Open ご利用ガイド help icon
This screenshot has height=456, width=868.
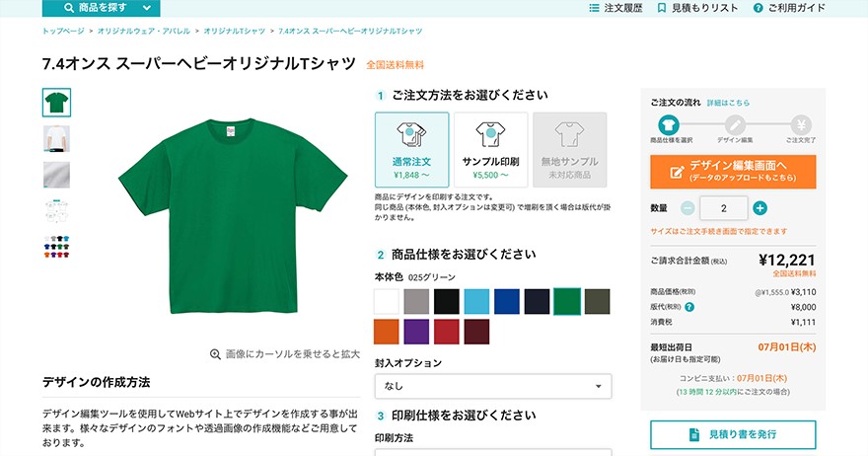(758, 8)
